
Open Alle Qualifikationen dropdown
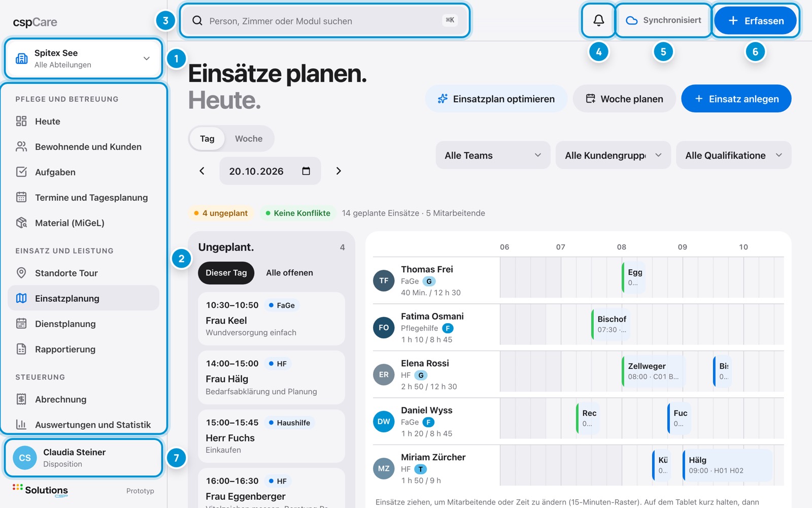733,155
